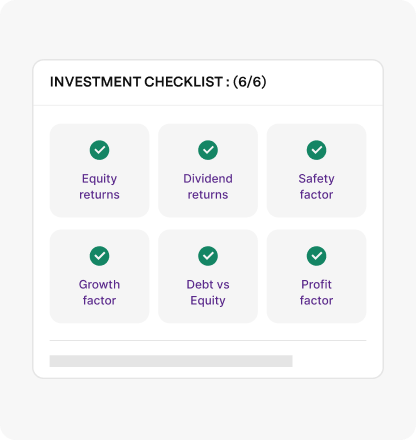Open the Dividend returns link text
Screen dimensions: 416x440
pos(208,186)
